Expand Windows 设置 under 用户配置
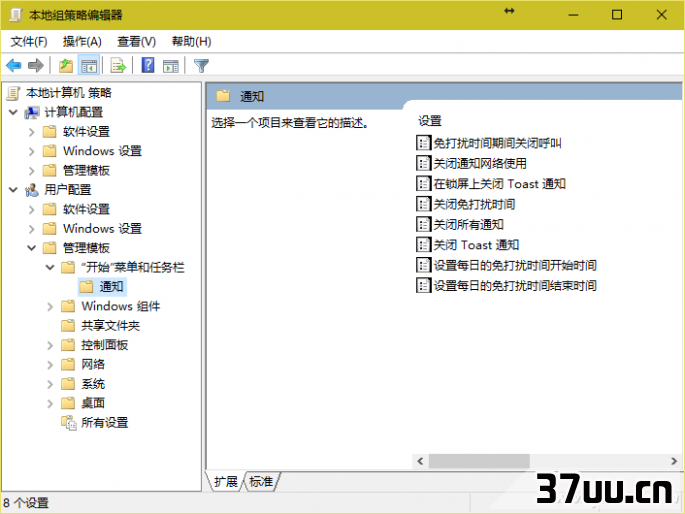This screenshot has width=685, height=514. [31, 229]
